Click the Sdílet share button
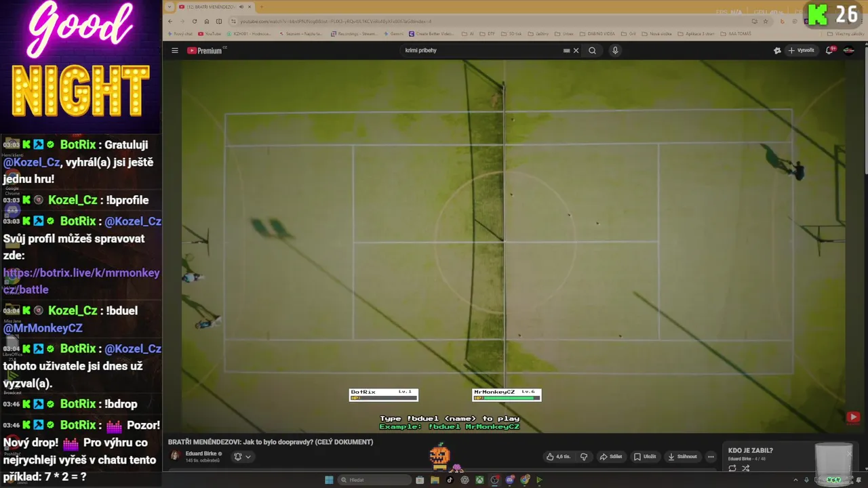This screenshot has height=488, width=868. click(611, 457)
